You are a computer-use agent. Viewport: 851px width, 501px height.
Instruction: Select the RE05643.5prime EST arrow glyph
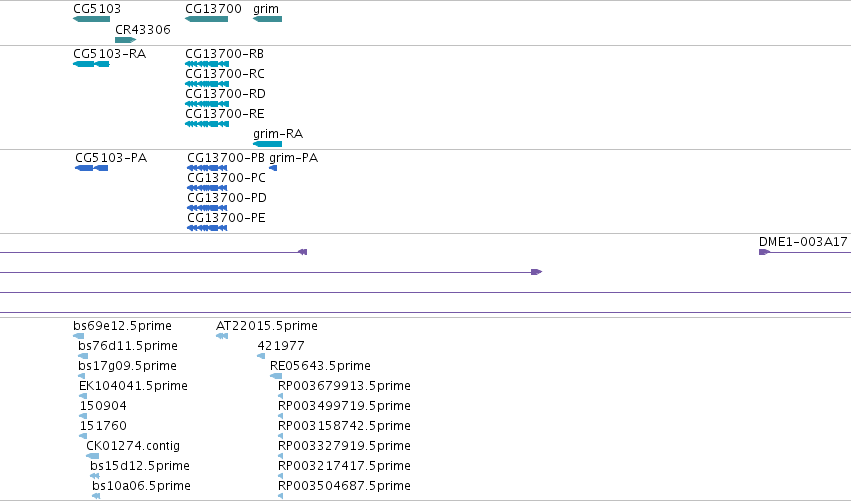click(x=276, y=376)
